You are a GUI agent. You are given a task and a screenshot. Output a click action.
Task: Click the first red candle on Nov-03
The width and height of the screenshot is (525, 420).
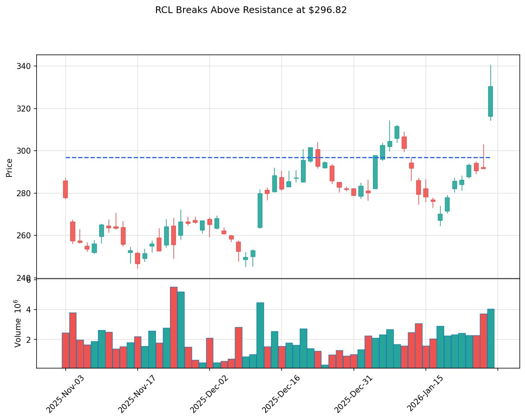[65, 189]
